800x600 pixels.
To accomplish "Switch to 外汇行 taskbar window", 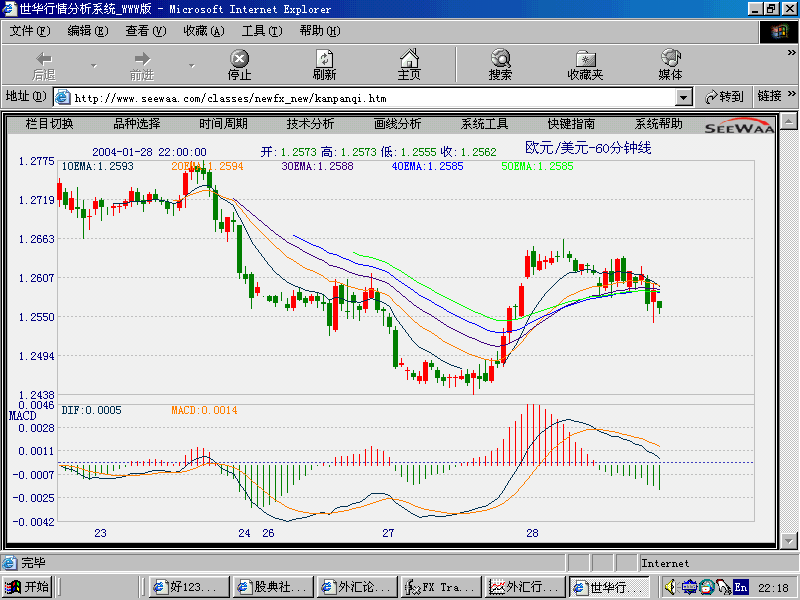I will 525,587.
